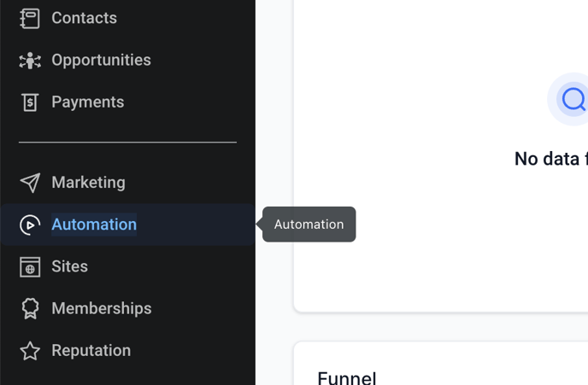Click the Opportunities people icon
The image size is (588, 385).
tap(30, 60)
